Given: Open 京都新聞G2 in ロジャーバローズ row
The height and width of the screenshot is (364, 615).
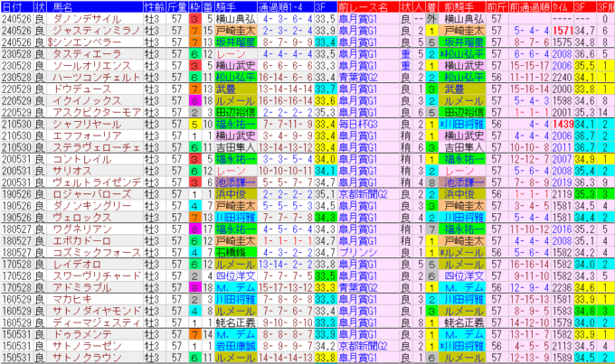Looking at the screenshot, I should coord(363,194).
